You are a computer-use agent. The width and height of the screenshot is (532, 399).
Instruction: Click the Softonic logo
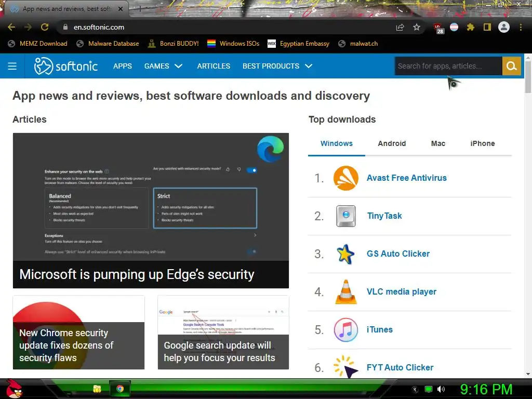click(x=66, y=66)
